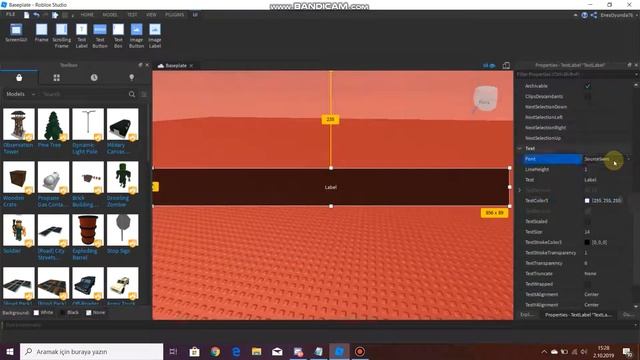Insert a Text Box element
The image size is (640, 360).
[118, 36]
